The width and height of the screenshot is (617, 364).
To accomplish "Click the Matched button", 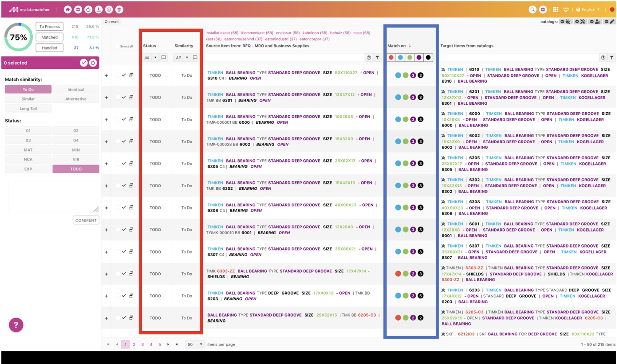I will (x=49, y=37).
